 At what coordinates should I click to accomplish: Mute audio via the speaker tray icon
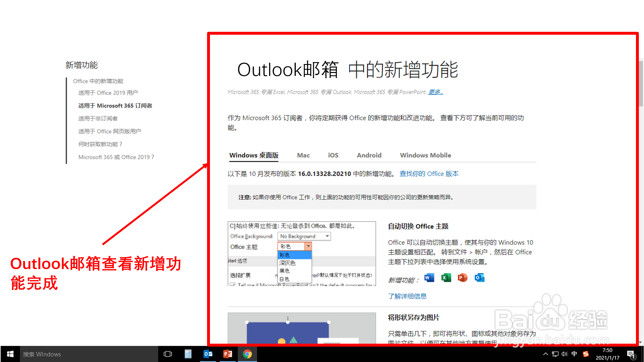[565, 354]
